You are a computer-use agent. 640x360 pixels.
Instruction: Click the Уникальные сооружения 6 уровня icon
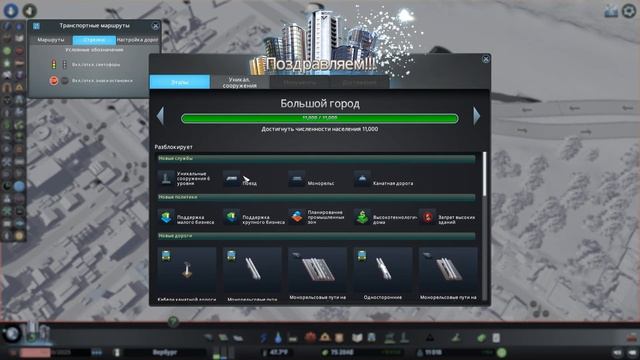click(166, 178)
